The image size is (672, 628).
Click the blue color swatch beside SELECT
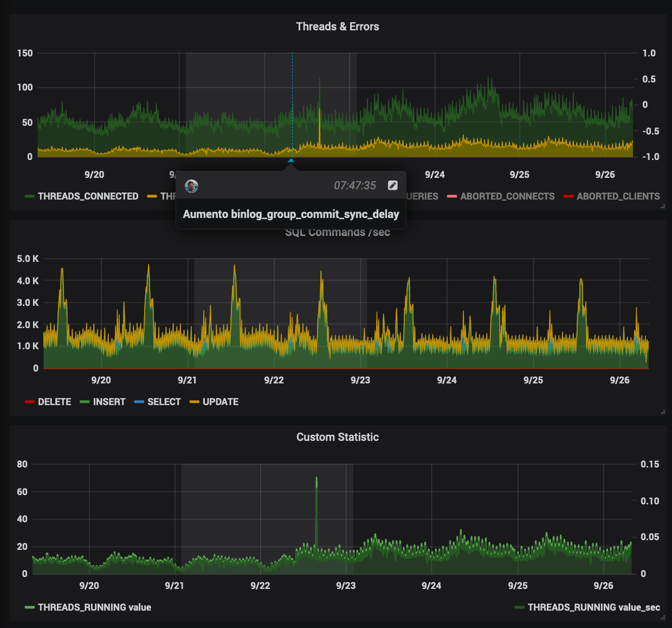point(139,402)
